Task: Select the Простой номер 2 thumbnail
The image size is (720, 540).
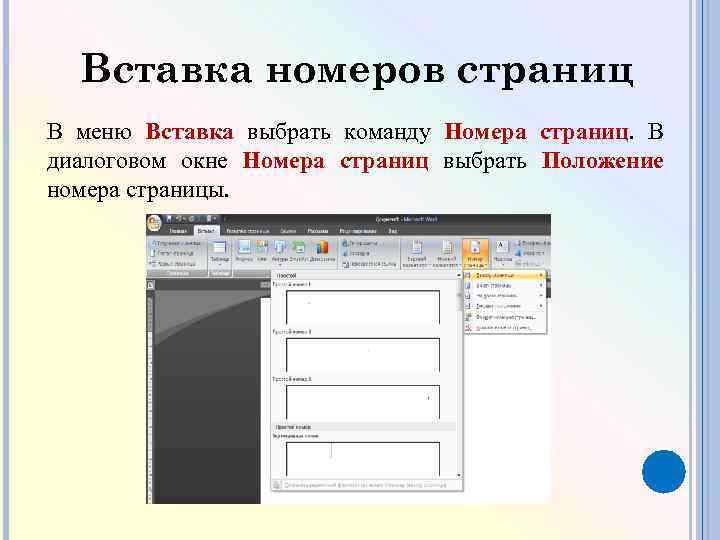Action: coord(363,354)
